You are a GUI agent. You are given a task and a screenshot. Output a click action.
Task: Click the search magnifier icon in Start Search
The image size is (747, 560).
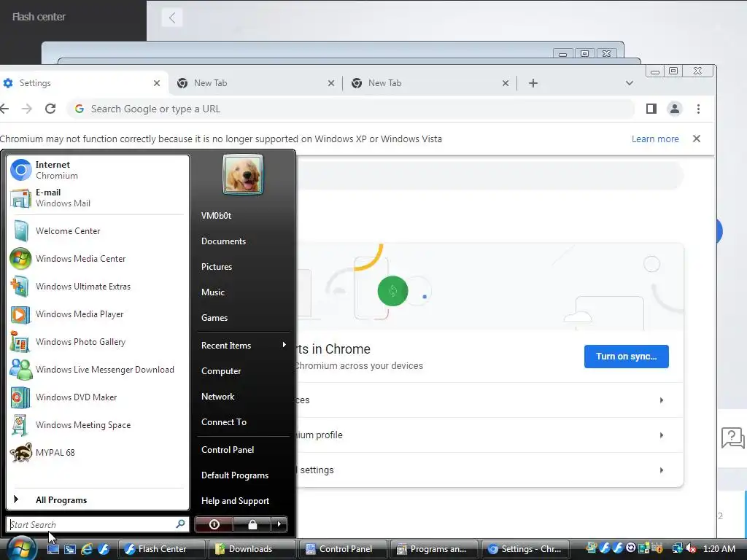point(181,524)
